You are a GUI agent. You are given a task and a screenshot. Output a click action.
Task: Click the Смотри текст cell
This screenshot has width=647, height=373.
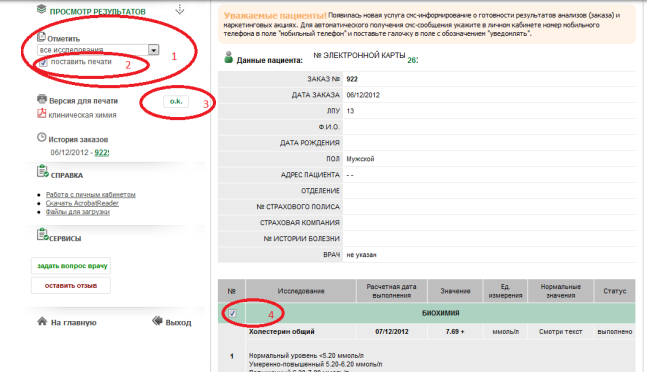560,332
